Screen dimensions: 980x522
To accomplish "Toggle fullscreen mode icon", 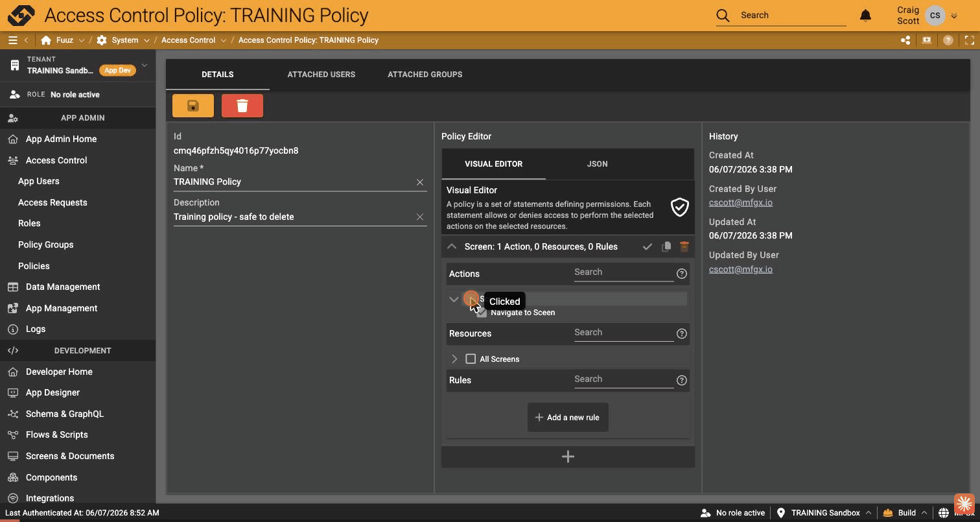I will 969,40.
